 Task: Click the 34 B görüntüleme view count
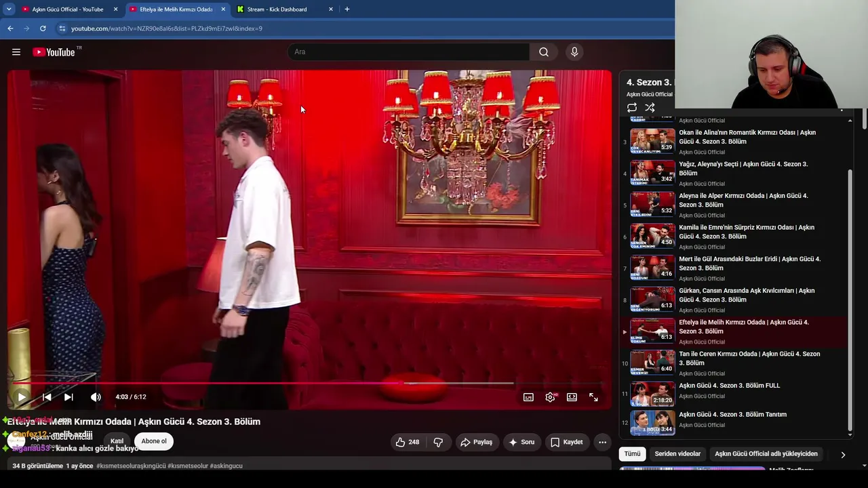tap(38, 466)
